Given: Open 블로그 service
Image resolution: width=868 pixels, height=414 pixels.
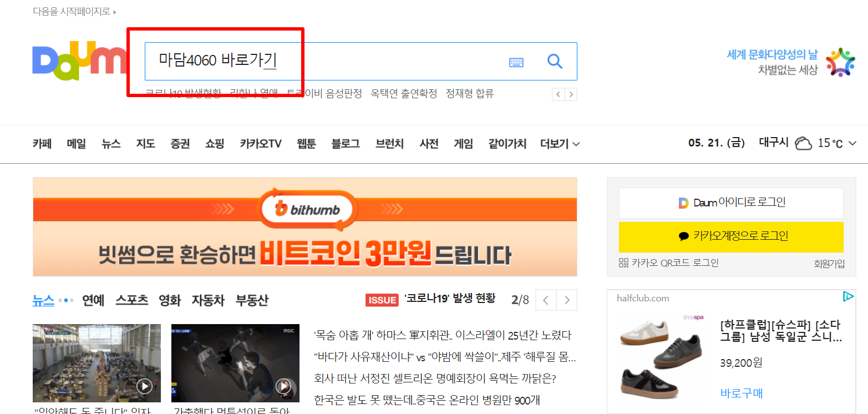Looking at the screenshot, I should pos(346,144).
